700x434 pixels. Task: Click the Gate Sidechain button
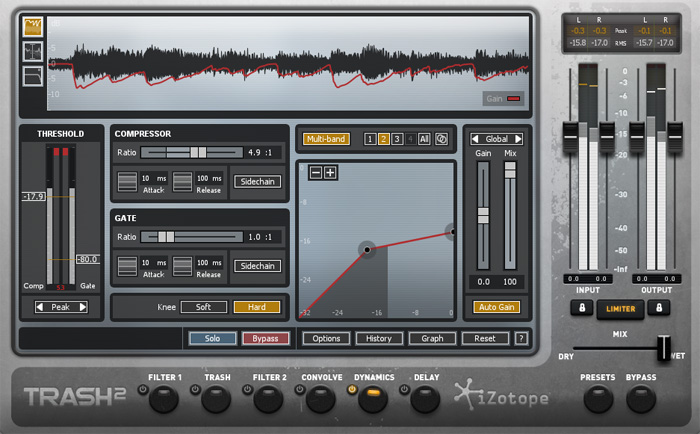[x=258, y=266]
